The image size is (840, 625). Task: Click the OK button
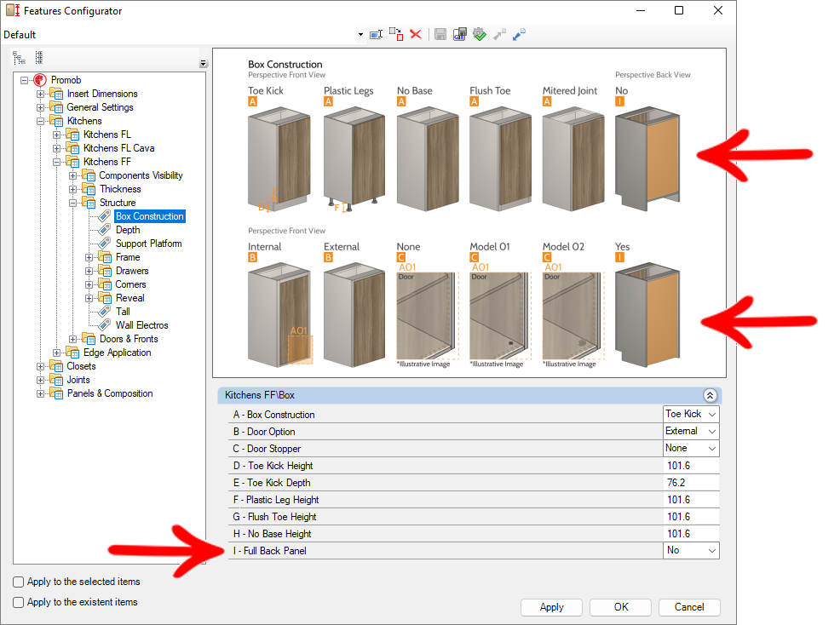(621, 607)
